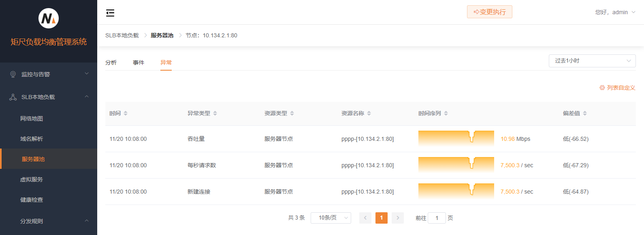Switch to the 事件 tab
644x235 pixels.
click(x=139, y=63)
